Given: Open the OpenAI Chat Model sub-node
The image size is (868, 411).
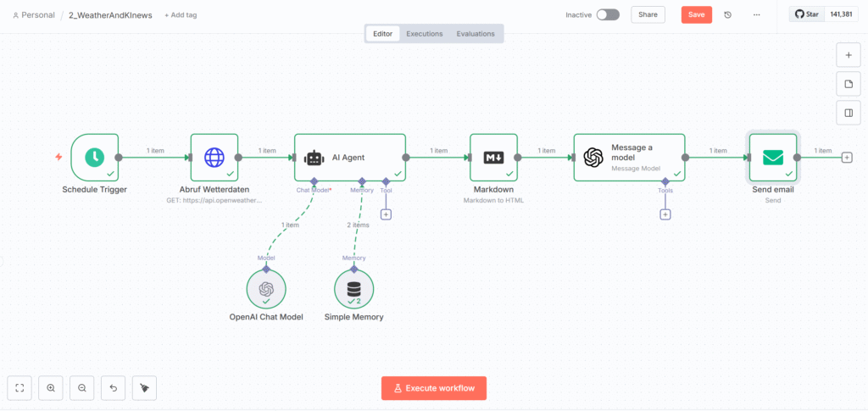Looking at the screenshot, I should (x=266, y=288).
